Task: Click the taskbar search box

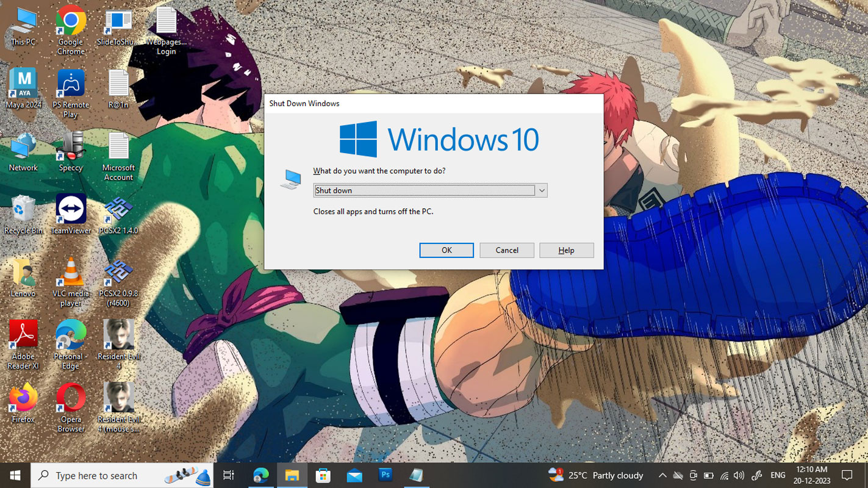Action: point(122,475)
